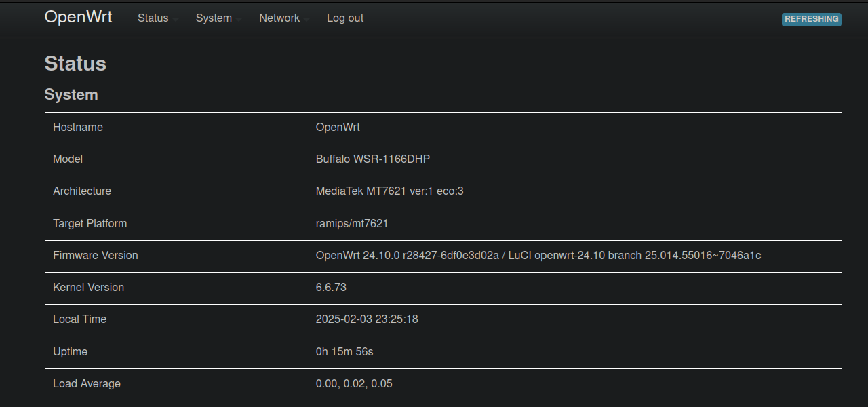Click the System section heading
This screenshot has height=407, width=868.
point(71,94)
